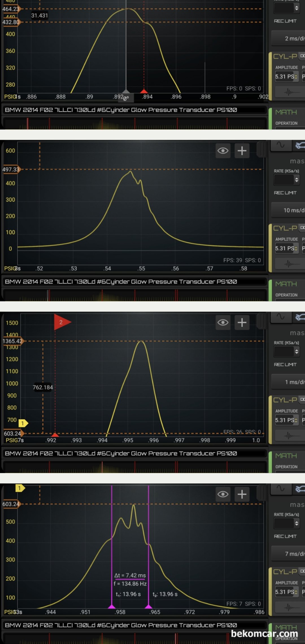Open the car tab above the 10 ms/div panel
The height and width of the screenshot is (644, 305).
300,145
